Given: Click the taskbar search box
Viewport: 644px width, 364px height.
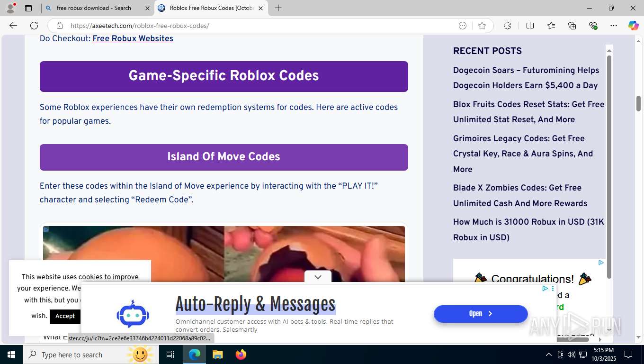Looking at the screenshot, I should (90, 355).
